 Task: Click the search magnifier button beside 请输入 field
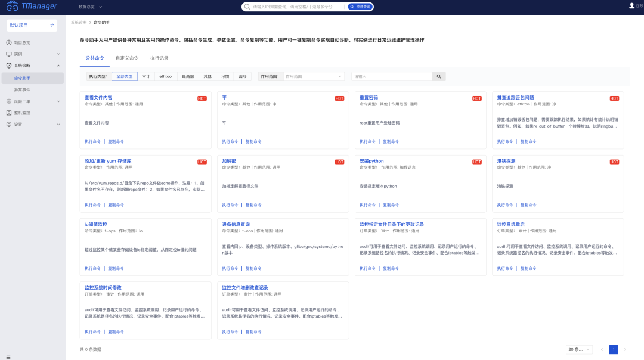click(x=438, y=76)
